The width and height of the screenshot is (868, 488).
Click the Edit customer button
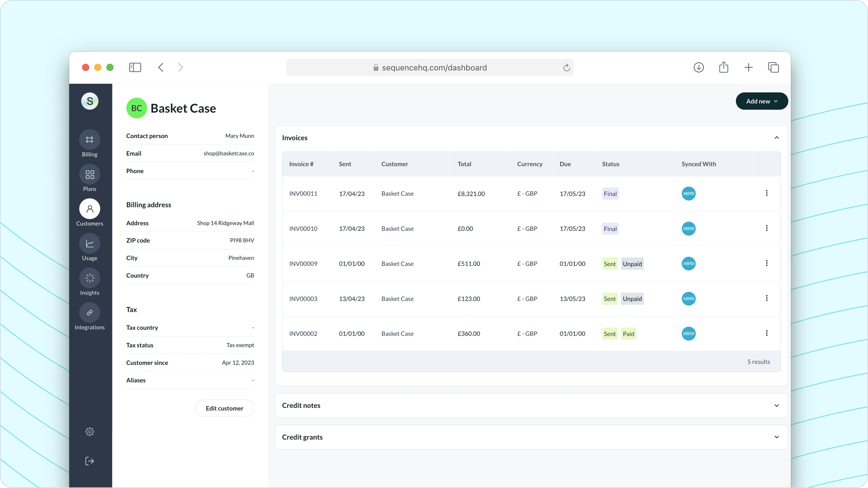pyautogui.click(x=224, y=408)
